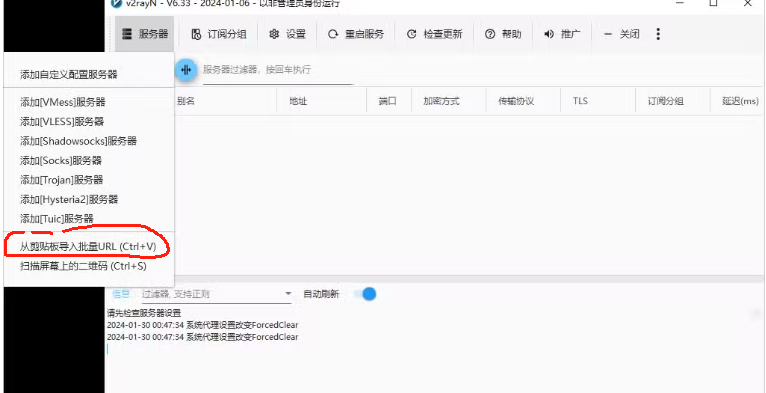Click the blue round column-resize icon button

point(186,70)
